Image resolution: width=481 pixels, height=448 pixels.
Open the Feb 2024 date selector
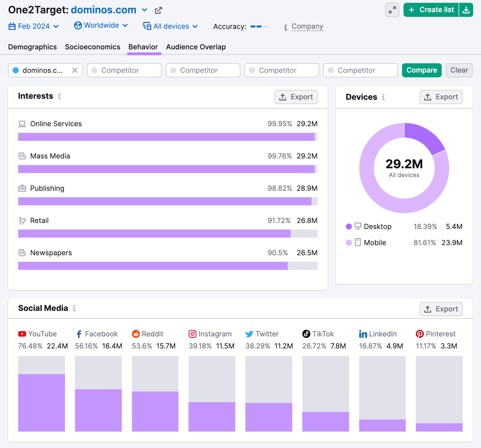tap(33, 26)
